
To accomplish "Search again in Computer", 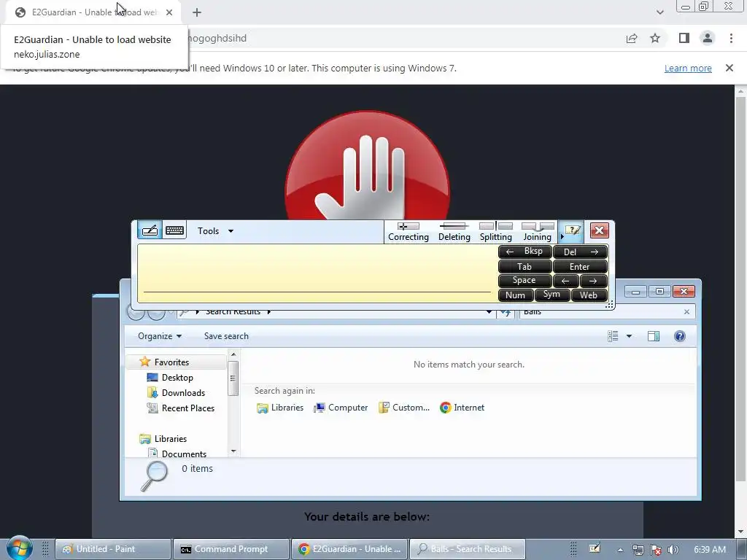I will [341, 408].
